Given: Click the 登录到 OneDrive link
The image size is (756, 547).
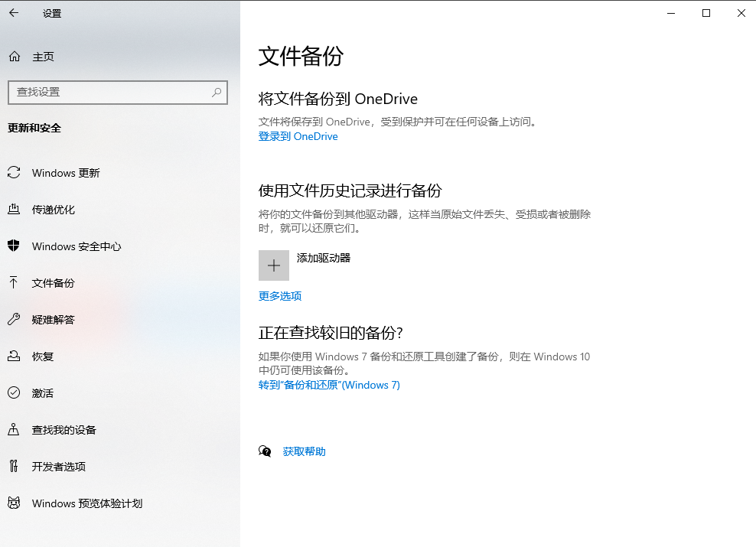Looking at the screenshot, I should 298,136.
